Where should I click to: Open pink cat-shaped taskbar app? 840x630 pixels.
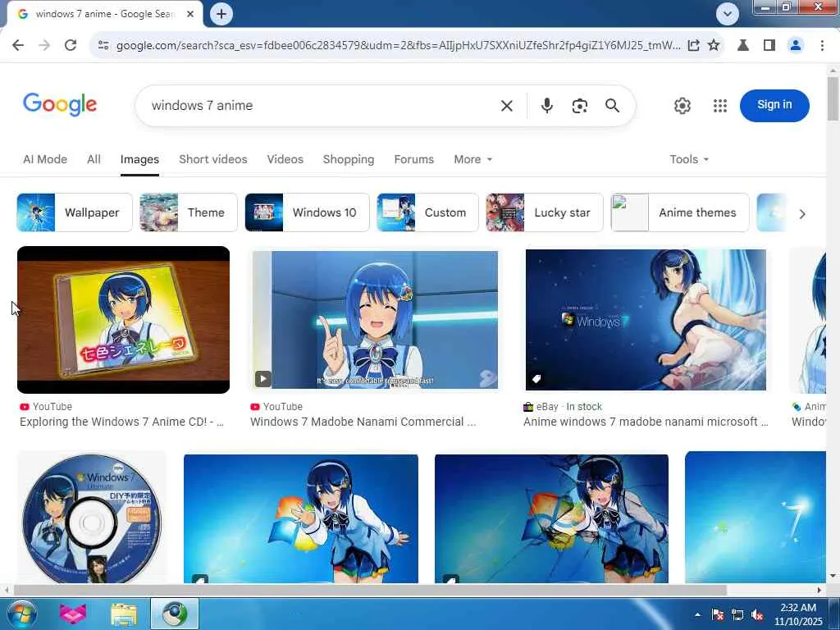pos(73,614)
